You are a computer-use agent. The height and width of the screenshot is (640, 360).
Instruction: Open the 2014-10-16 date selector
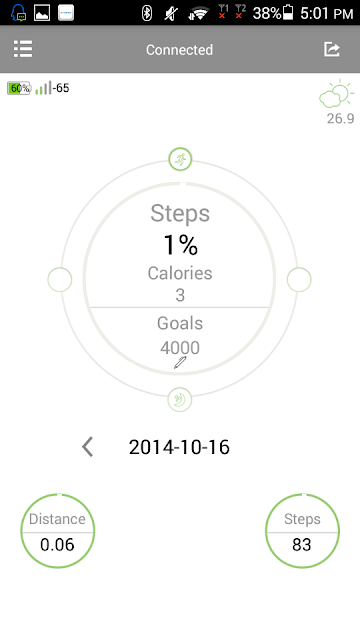coord(179,447)
